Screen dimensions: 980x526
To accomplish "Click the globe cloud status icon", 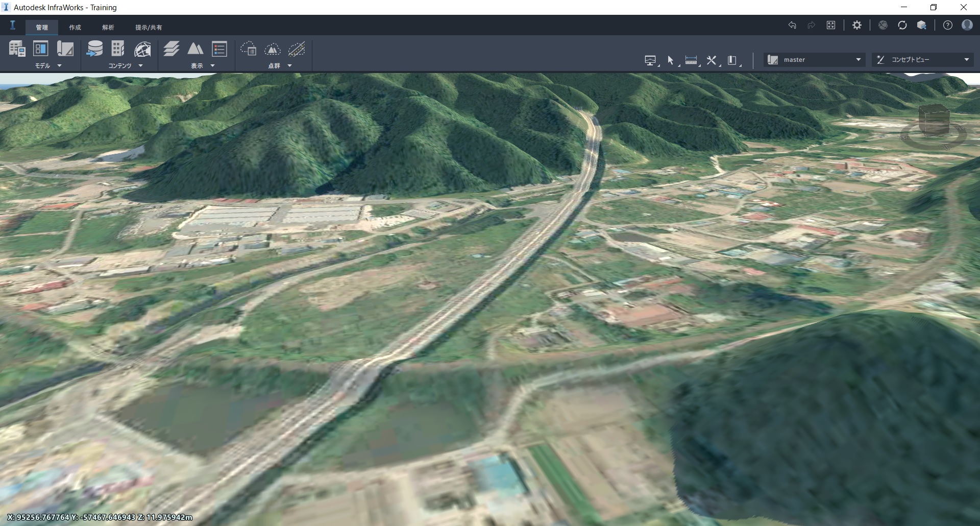I will tap(883, 25).
